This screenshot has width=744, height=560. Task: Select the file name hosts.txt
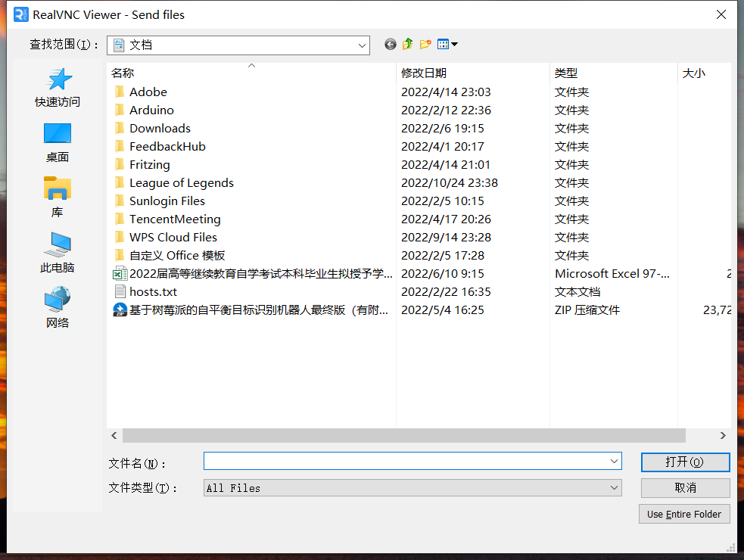153,292
